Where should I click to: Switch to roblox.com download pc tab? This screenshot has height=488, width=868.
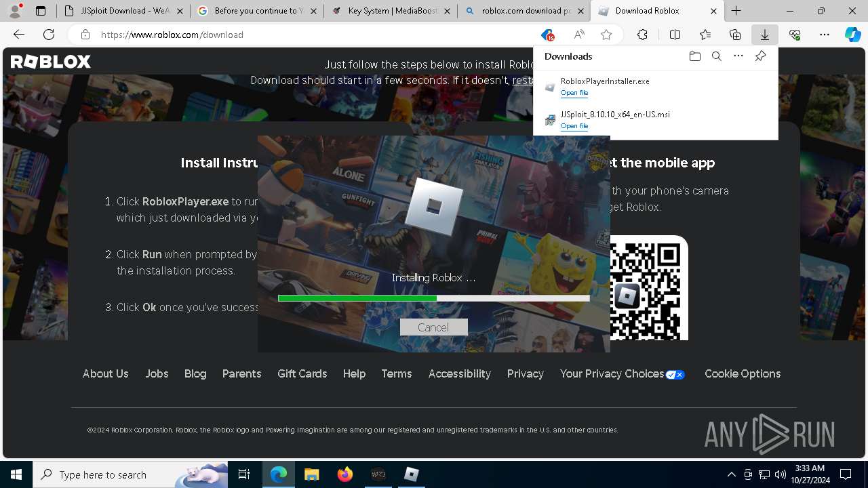point(524,11)
